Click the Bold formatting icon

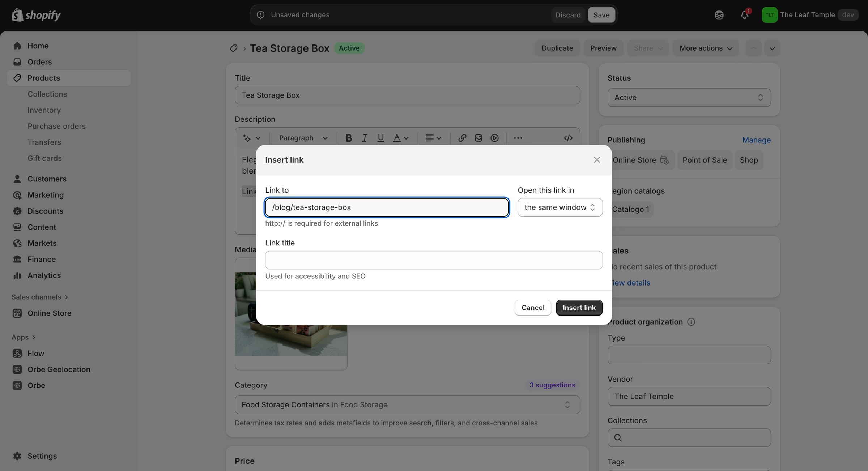349,138
